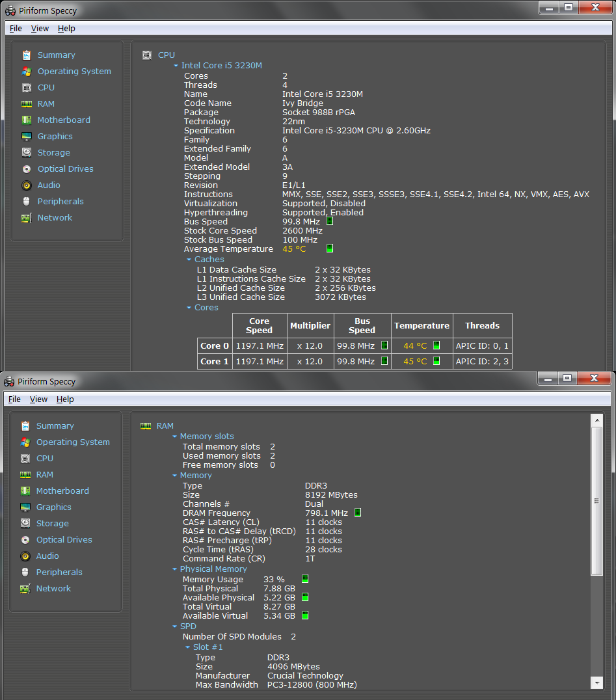
Task: Click the Graphics monitor icon in the RAM window
Action: click(x=25, y=507)
